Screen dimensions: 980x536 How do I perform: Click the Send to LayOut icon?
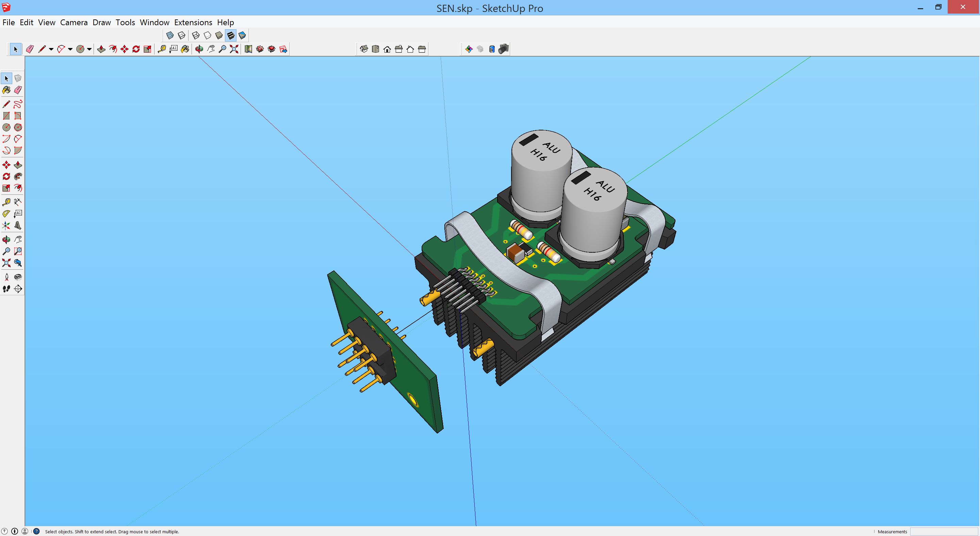(x=283, y=49)
